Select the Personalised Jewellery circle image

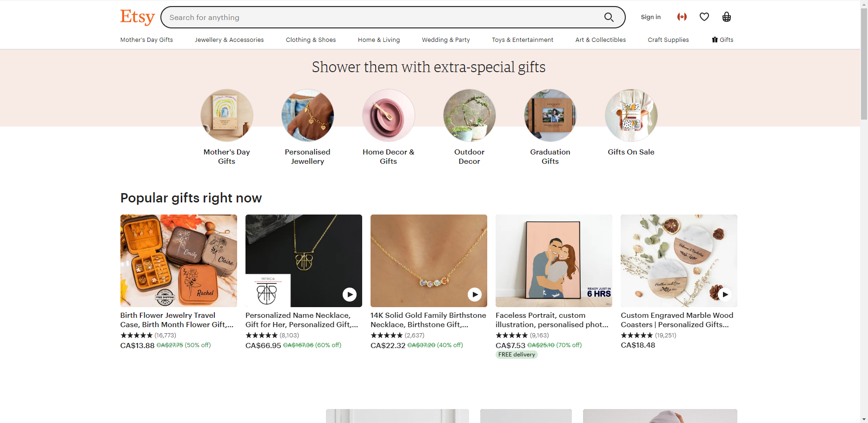pyautogui.click(x=308, y=115)
